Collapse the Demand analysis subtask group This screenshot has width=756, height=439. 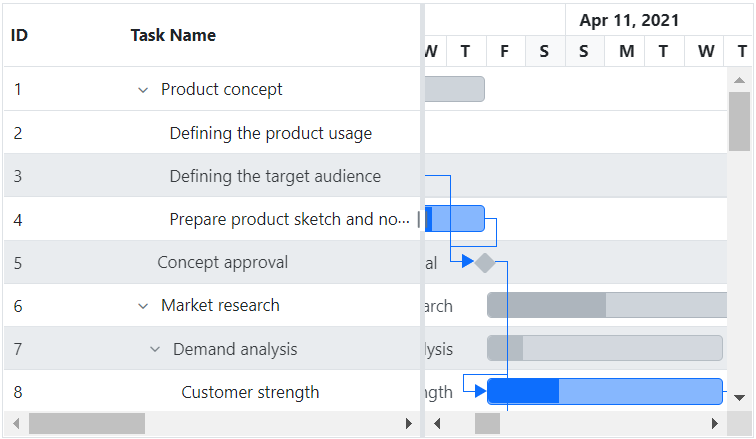[x=154, y=350]
